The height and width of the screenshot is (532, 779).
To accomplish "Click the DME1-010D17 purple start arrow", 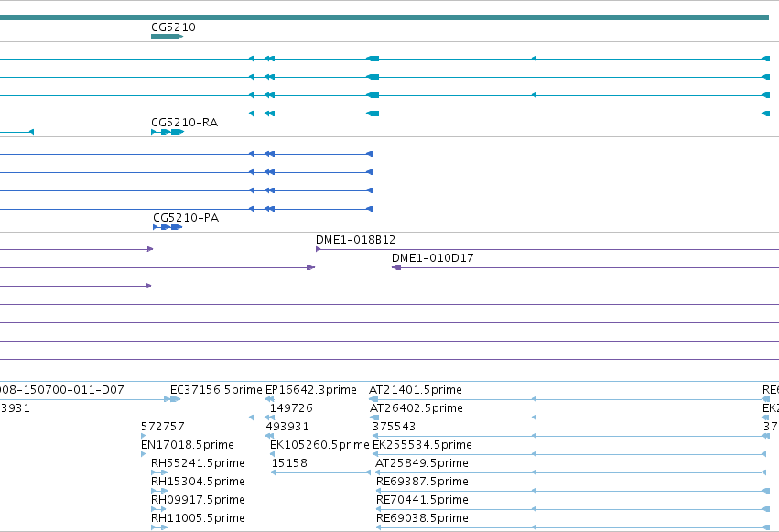I will (x=396, y=267).
